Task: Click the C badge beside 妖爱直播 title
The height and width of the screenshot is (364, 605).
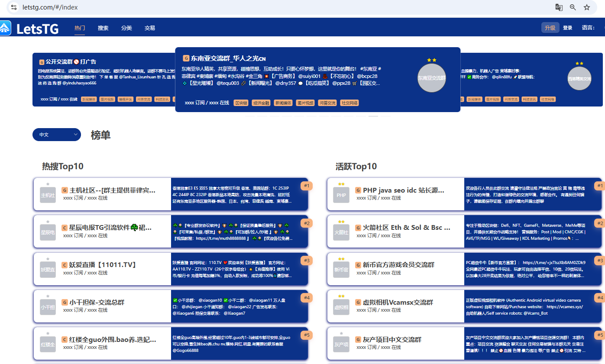Action: (65, 265)
